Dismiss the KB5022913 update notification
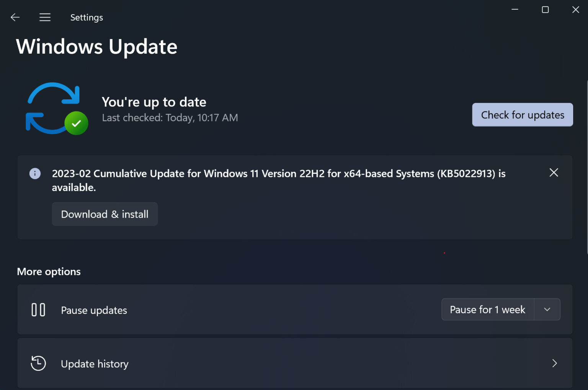 [554, 173]
